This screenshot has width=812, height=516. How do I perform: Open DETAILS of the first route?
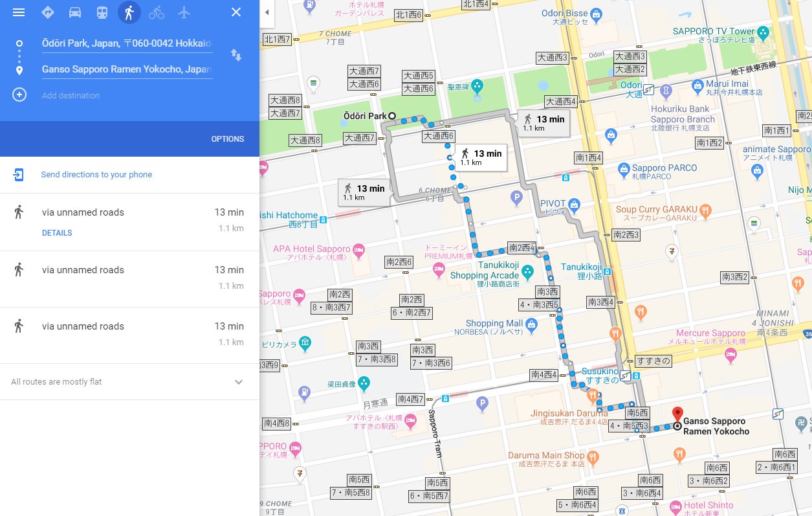tap(57, 233)
